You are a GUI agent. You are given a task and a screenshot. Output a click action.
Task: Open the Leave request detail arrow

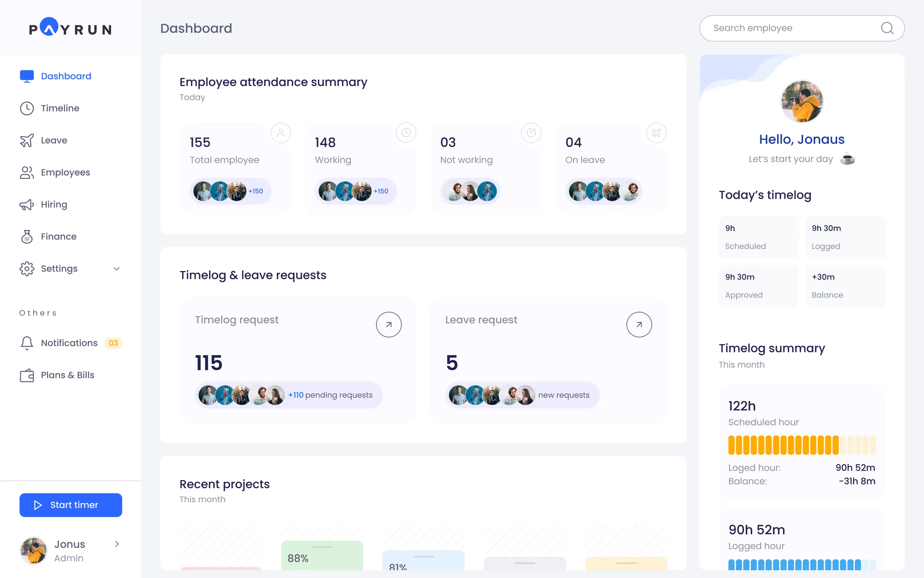tap(639, 324)
